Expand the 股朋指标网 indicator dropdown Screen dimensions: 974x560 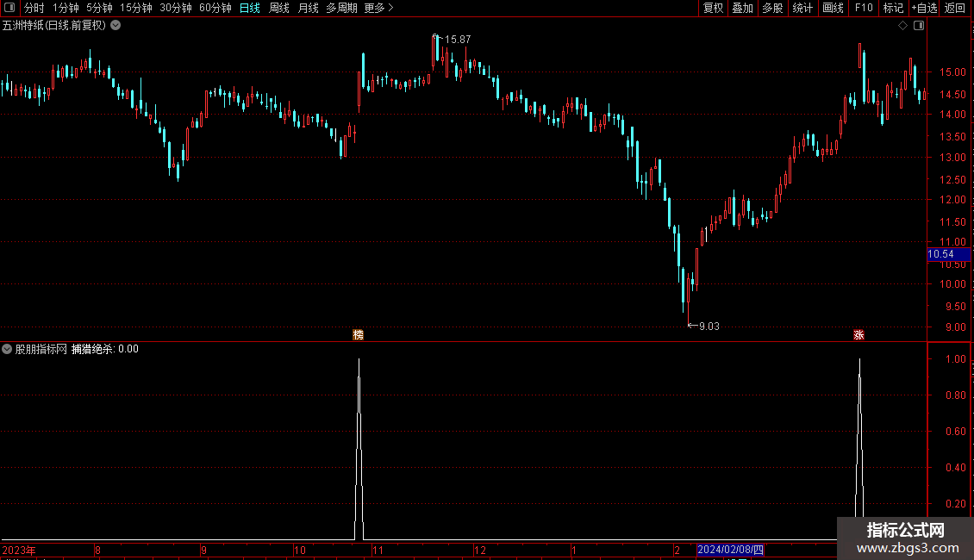coord(7,349)
